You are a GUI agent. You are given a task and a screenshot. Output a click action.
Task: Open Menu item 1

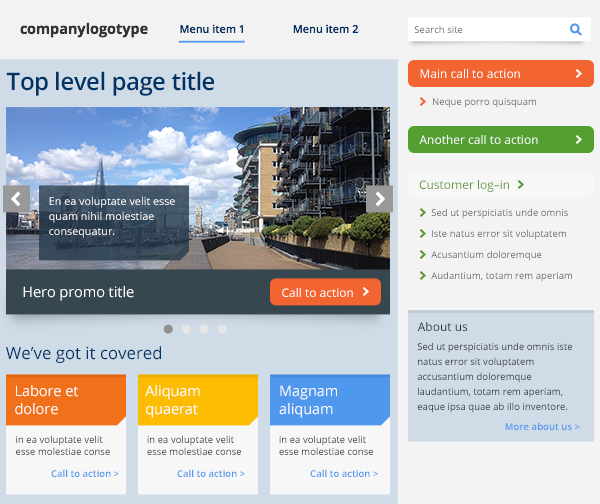(x=212, y=29)
